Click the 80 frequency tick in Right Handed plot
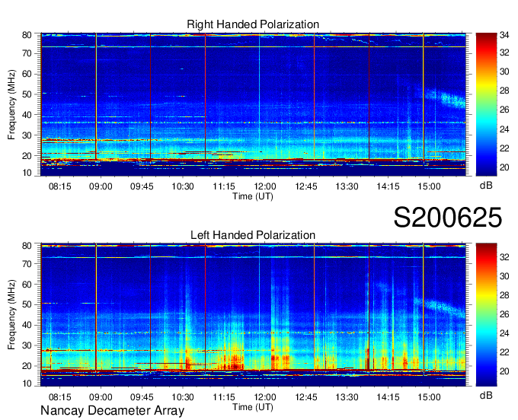This screenshot has height=420, width=518. pos(27,35)
